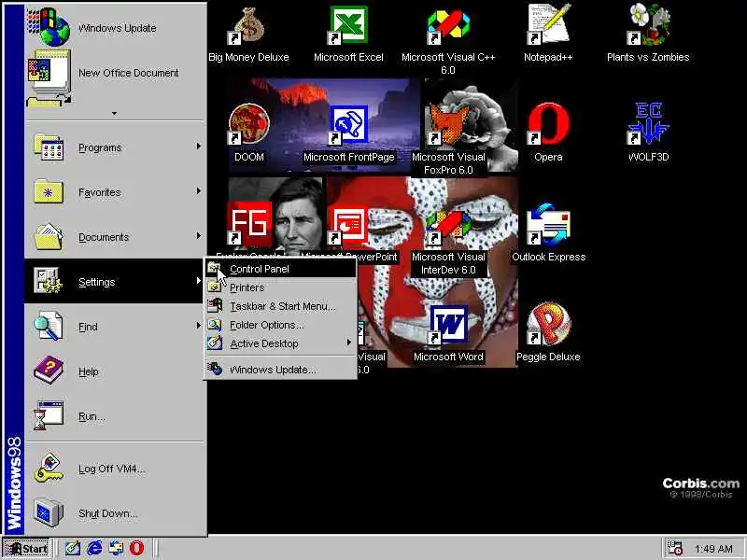The width and height of the screenshot is (747, 560).
Task: Click the Microsoft PowerPoint desktop icon
Action: (348, 224)
